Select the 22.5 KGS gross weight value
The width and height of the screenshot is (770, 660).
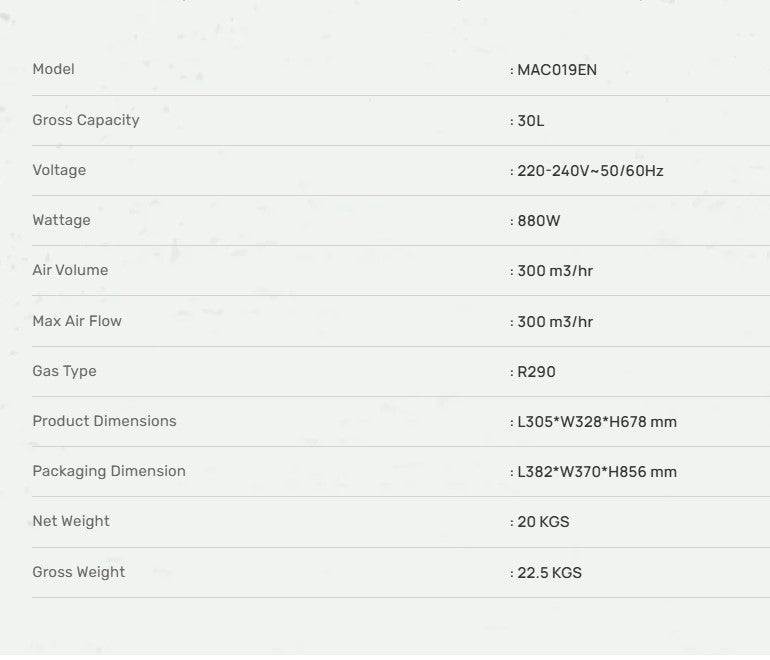(549, 573)
